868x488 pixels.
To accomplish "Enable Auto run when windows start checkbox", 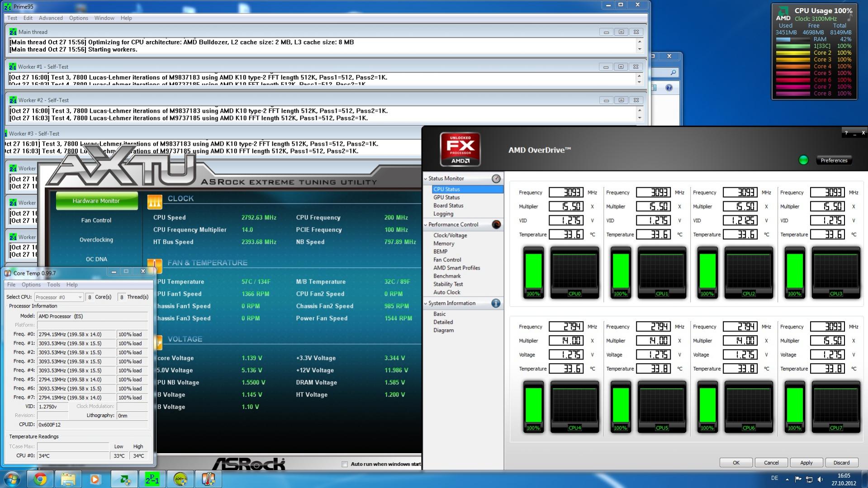I will pyautogui.click(x=345, y=464).
